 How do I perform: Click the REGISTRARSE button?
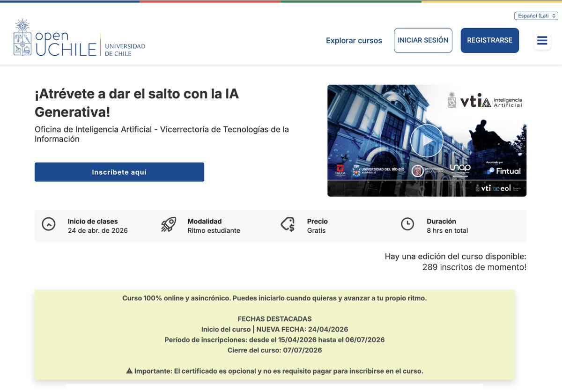[489, 40]
